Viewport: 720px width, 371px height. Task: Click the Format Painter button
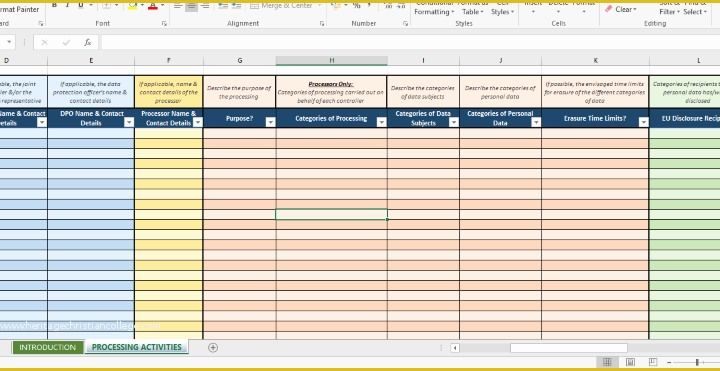20,9
